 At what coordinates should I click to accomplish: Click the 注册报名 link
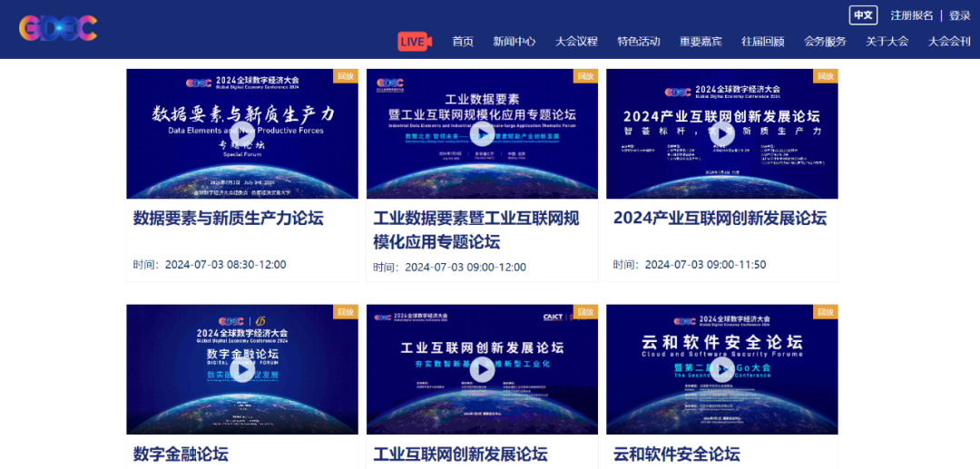[912, 15]
